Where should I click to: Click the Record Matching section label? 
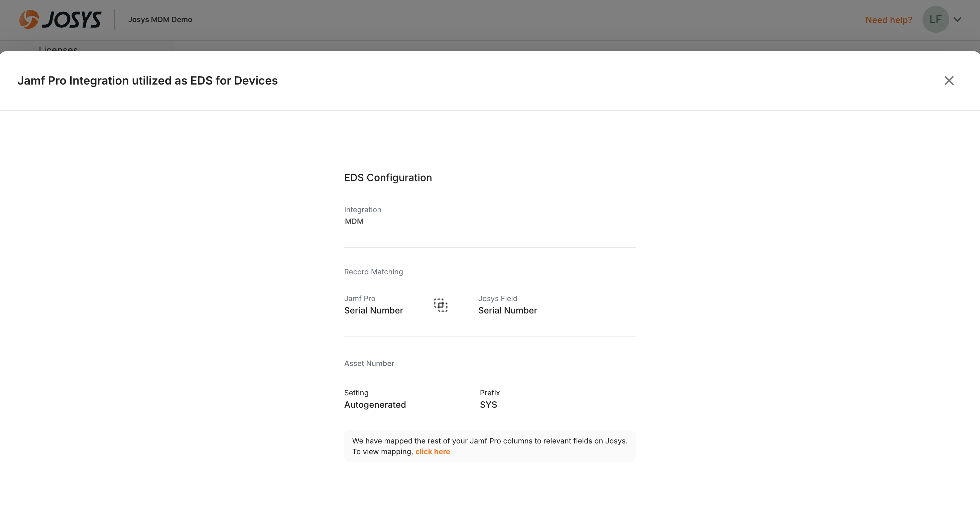[x=373, y=272]
